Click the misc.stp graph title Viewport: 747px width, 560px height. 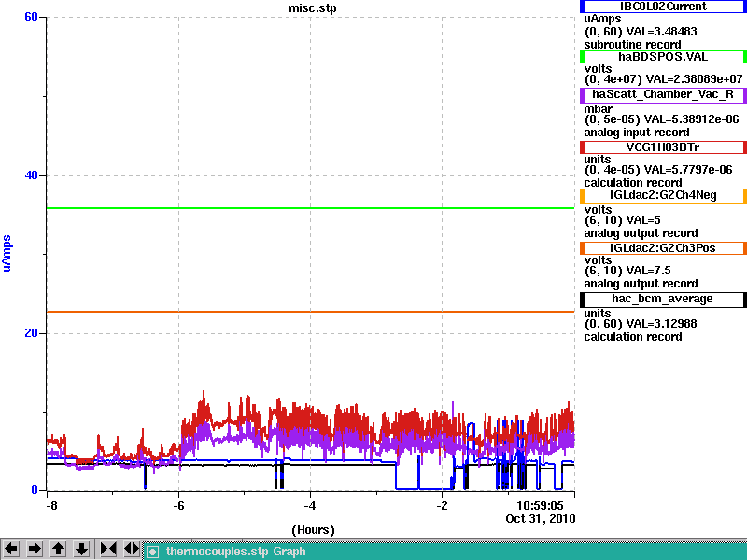[x=313, y=8]
